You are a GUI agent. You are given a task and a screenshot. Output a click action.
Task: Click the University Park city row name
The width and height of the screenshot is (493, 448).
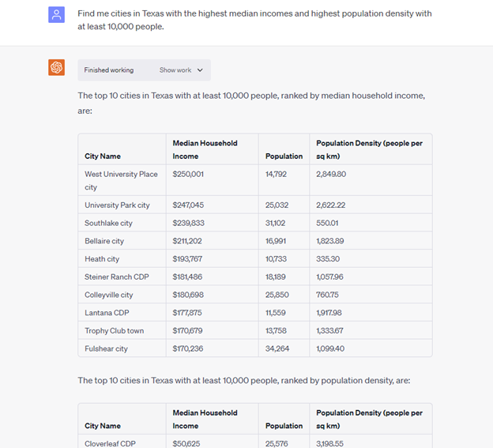[x=117, y=205]
